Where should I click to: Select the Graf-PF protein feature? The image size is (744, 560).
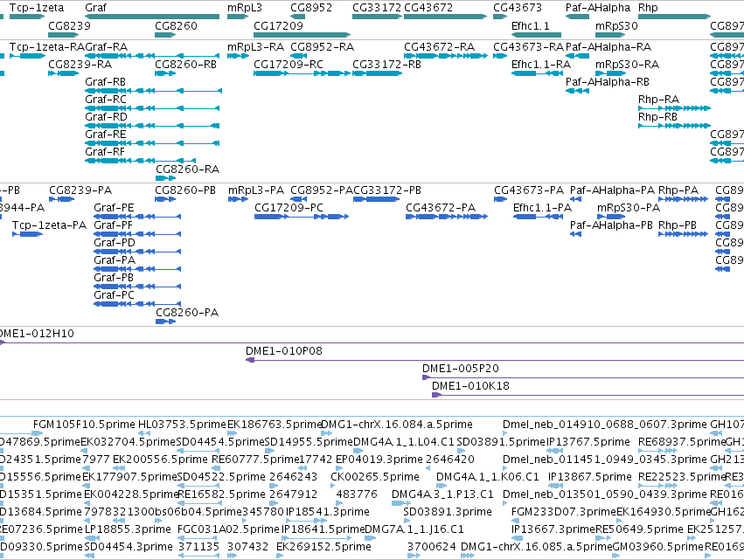click(x=137, y=234)
